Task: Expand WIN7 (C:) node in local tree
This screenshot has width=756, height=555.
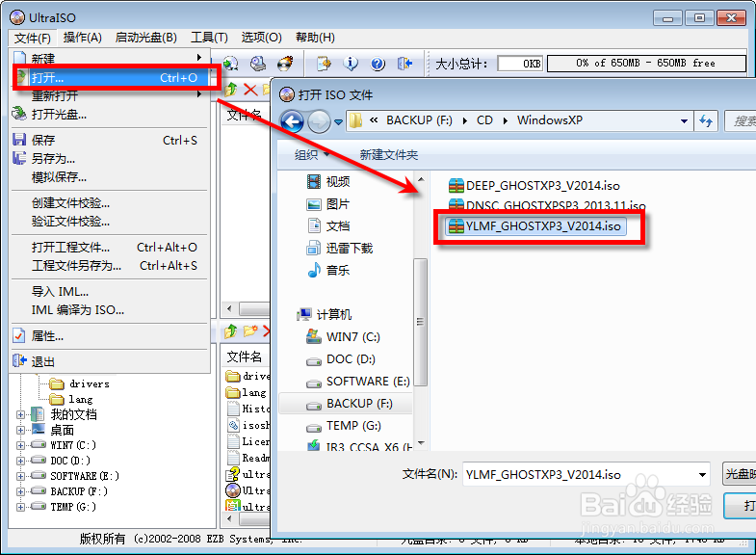Action: click(x=20, y=445)
